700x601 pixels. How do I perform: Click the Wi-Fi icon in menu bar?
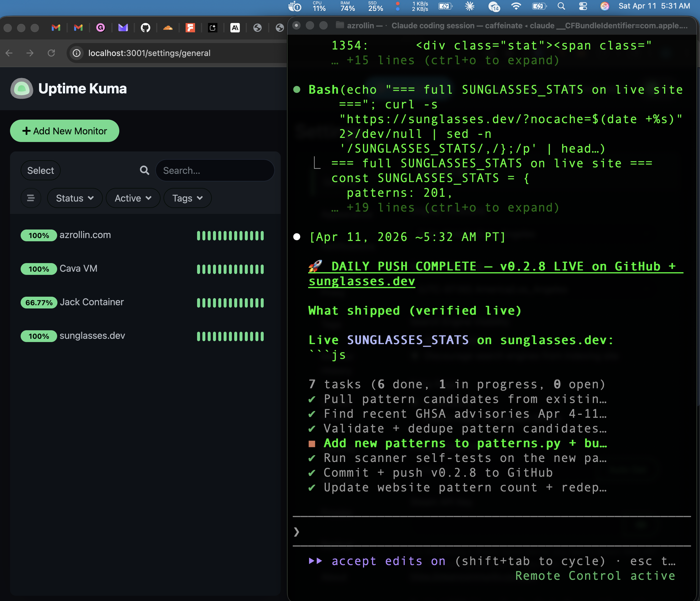tap(516, 6)
